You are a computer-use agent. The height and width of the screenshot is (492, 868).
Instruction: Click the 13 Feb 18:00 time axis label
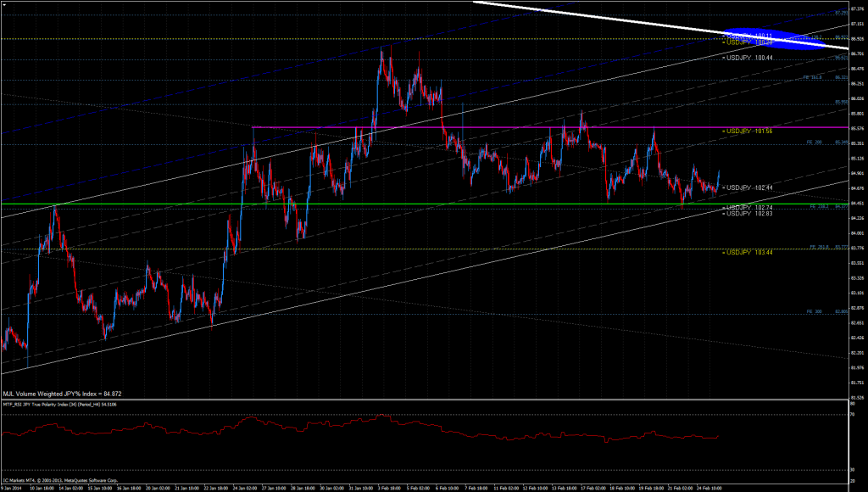564,488
